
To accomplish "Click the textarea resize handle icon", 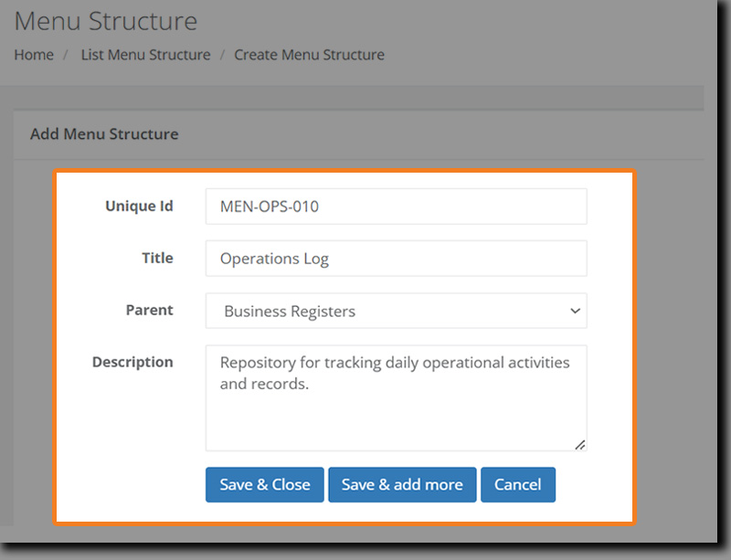I will coord(579,444).
